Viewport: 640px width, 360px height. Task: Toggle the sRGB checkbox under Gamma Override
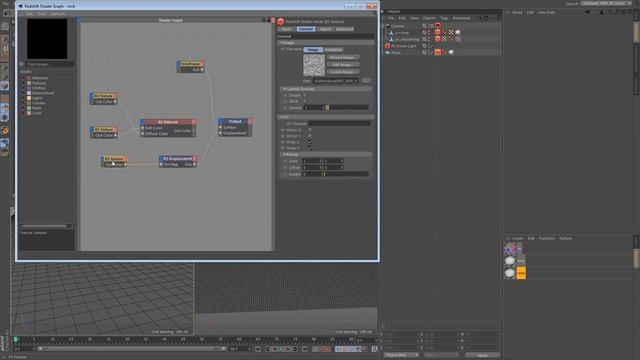click(304, 101)
